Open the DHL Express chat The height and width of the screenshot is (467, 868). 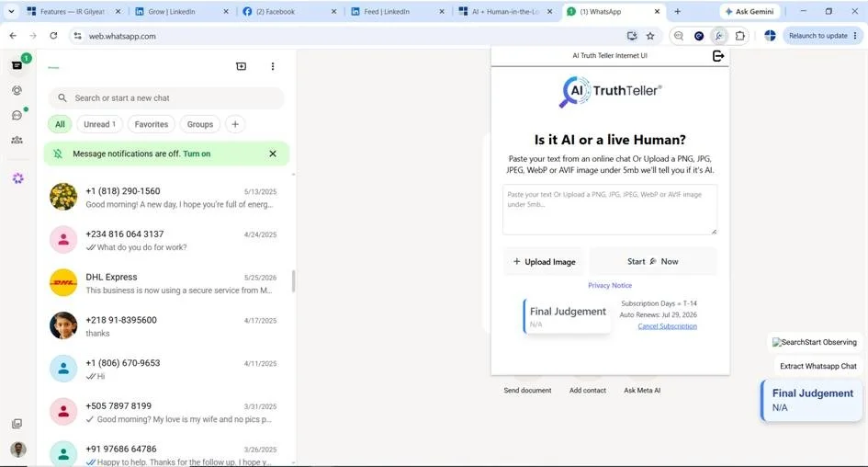coord(166,283)
